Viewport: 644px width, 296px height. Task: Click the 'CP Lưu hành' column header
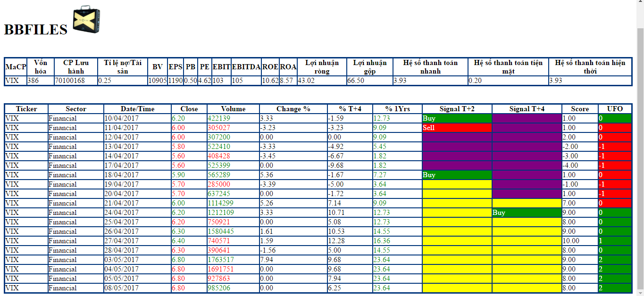(75, 67)
